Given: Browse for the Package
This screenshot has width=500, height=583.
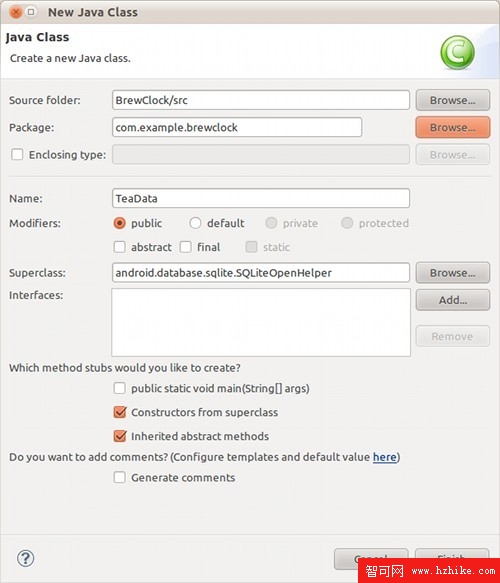Looking at the screenshot, I should click(x=452, y=127).
